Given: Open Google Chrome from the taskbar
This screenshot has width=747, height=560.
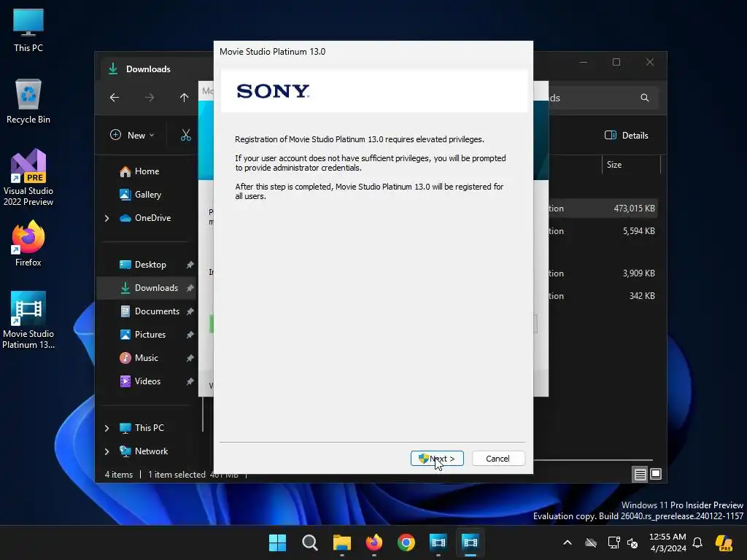Looking at the screenshot, I should coord(406,542).
